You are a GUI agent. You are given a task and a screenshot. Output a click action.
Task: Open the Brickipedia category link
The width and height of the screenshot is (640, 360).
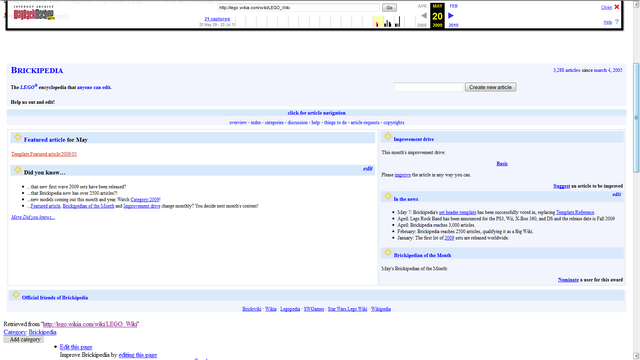[x=42, y=332]
